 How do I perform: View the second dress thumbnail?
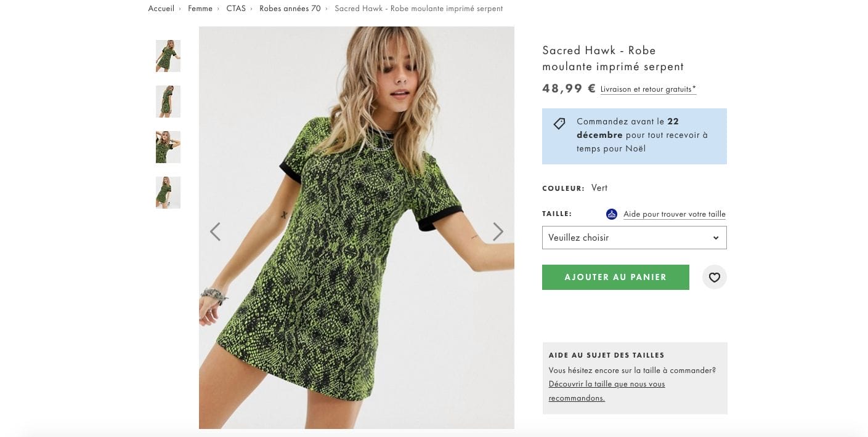(x=168, y=102)
